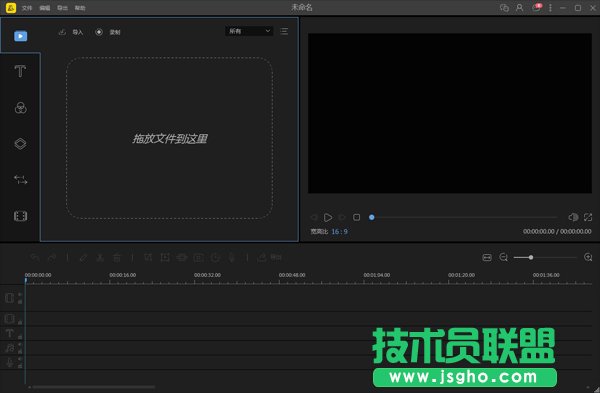Toggle fullscreen preview mode
The width and height of the screenshot is (600, 393).
coord(588,217)
